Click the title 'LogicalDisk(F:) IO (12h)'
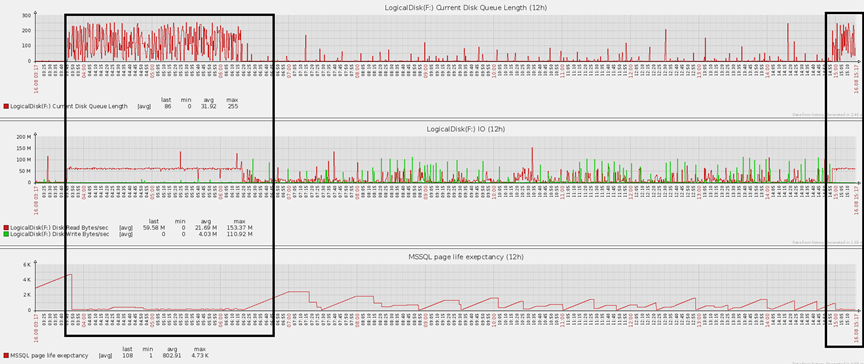The image size is (866, 364). [466, 129]
